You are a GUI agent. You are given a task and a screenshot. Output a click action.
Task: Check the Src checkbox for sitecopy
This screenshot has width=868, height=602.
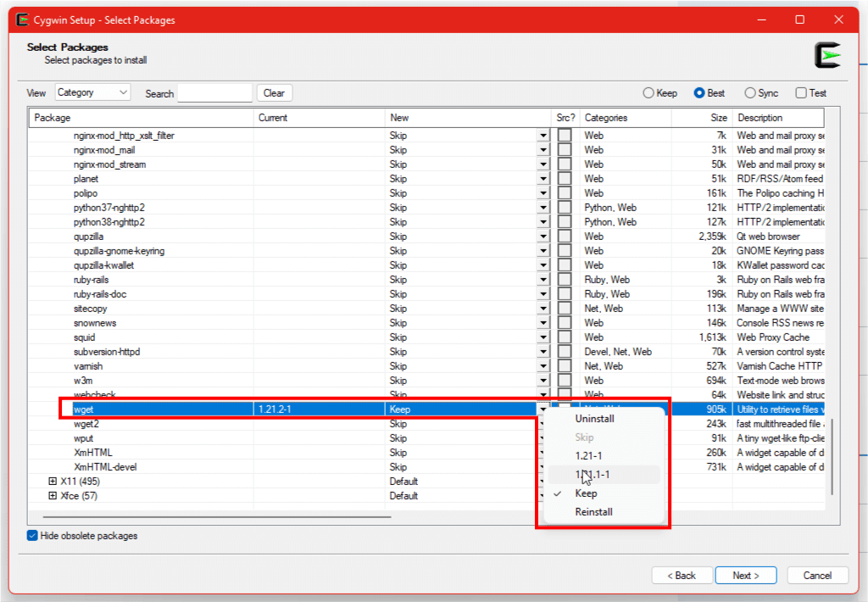[564, 309]
